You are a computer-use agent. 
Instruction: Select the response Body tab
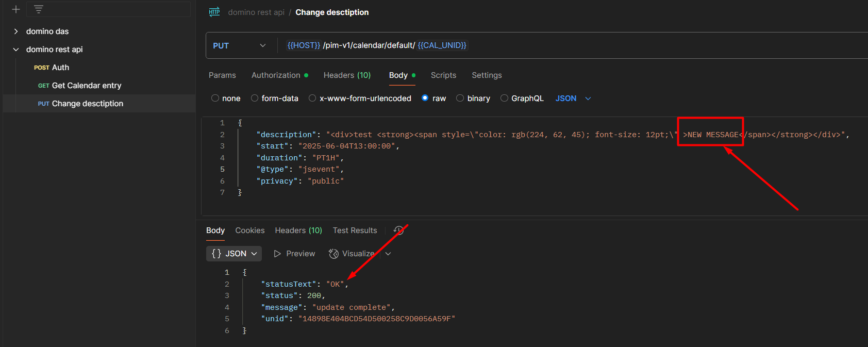click(x=215, y=230)
